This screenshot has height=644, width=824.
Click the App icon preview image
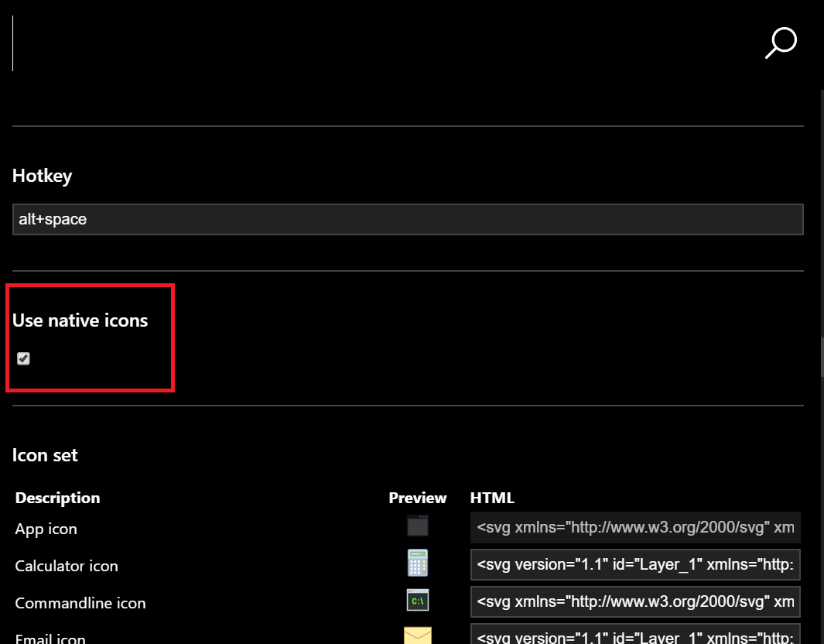click(x=418, y=526)
